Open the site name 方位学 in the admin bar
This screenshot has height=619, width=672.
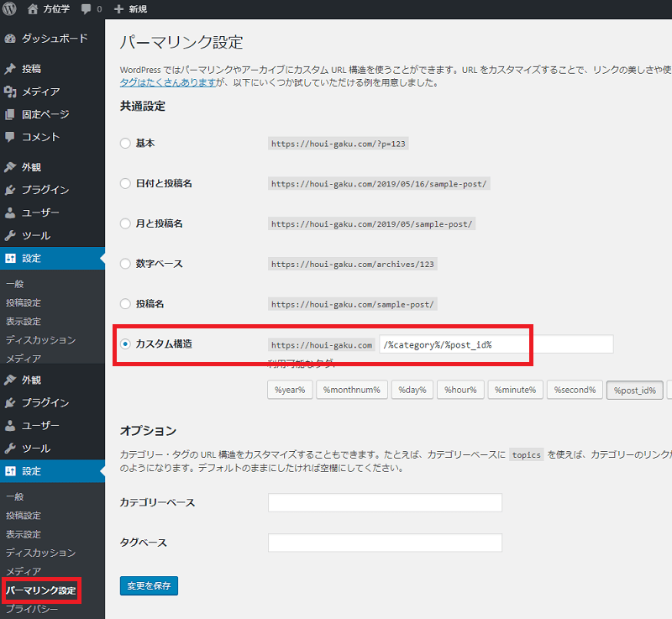click(x=56, y=9)
